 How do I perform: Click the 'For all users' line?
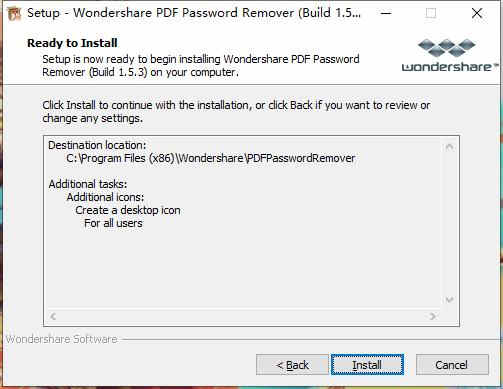coord(113,223)
